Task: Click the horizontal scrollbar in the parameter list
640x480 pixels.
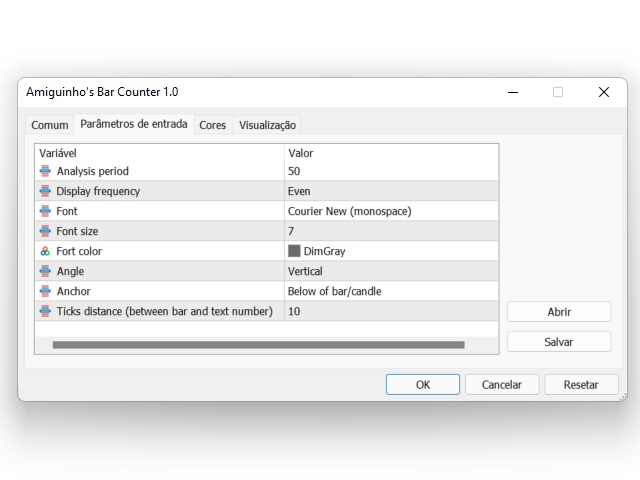Action: point(258,345)
